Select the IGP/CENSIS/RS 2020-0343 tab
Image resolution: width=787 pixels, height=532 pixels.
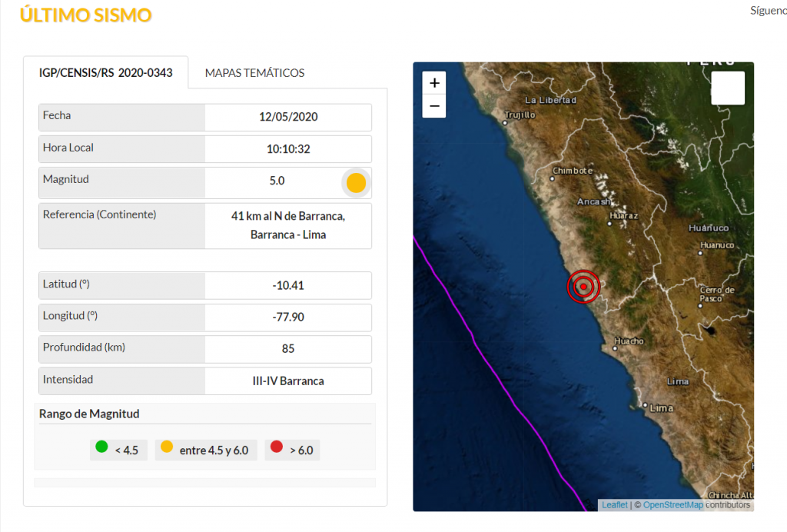(x=105, y=73)
